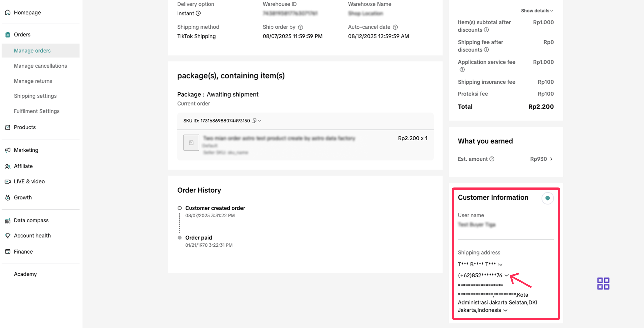The height and width of the screenshot is (328, 644).
Task: Go to Shipping settings menu item
Action: point(35,96)
